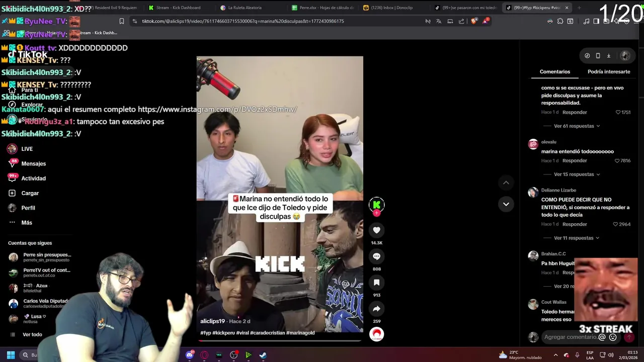Insert mention with @ icon in comment box
The height and width of the screenshot is (362, 644).
click(x=602, y=337)
